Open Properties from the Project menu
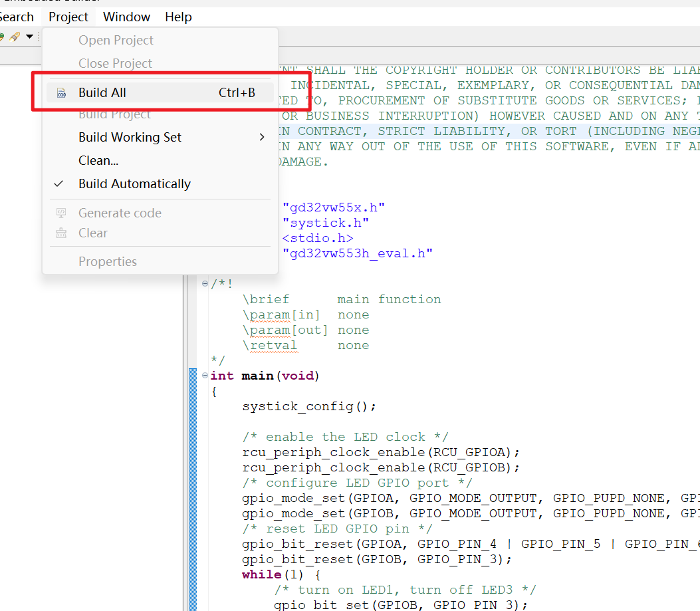The width and height of the screenshot is (700, 611). [107, 262]
